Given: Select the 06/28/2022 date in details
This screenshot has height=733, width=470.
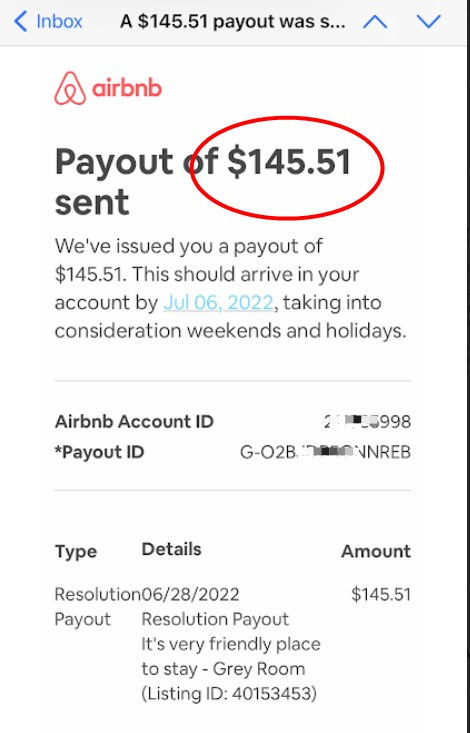Looking at the screenshot, I should pyautogui.click(x=190, y=595).
